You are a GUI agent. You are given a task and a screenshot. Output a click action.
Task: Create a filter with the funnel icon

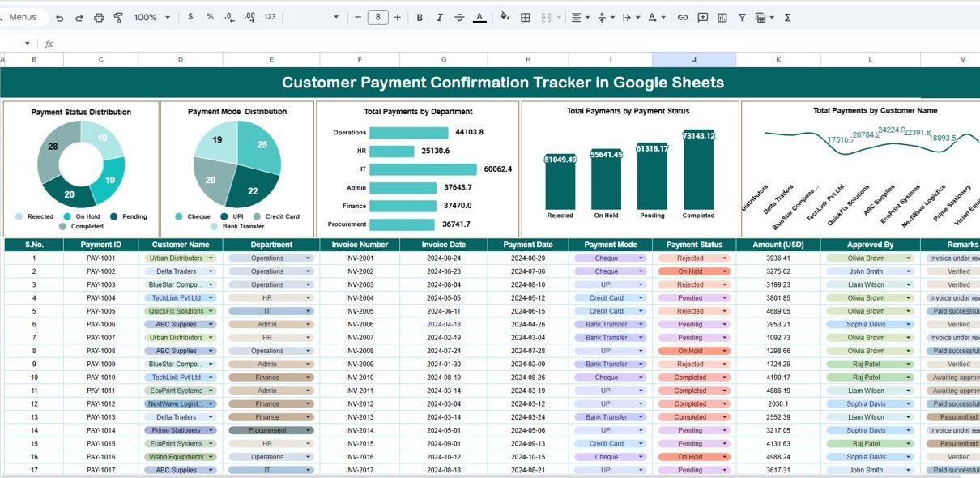[x=741, y=17]
